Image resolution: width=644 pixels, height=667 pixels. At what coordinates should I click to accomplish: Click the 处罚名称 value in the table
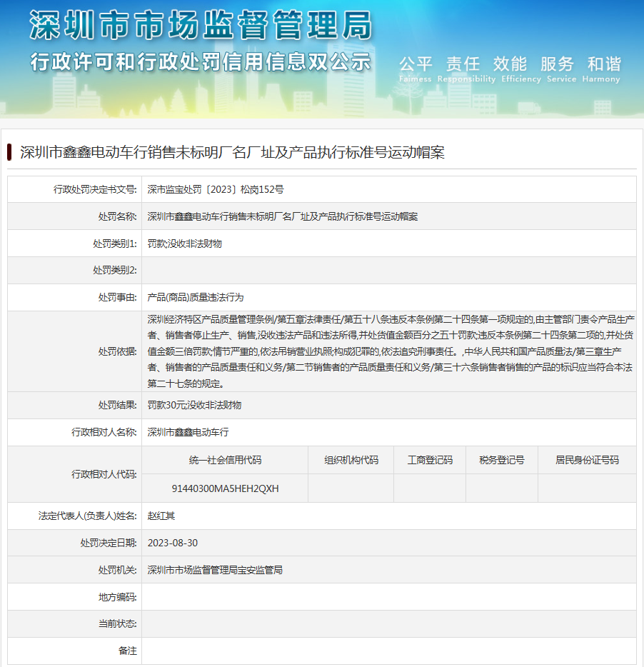click(x=283, y=216)
